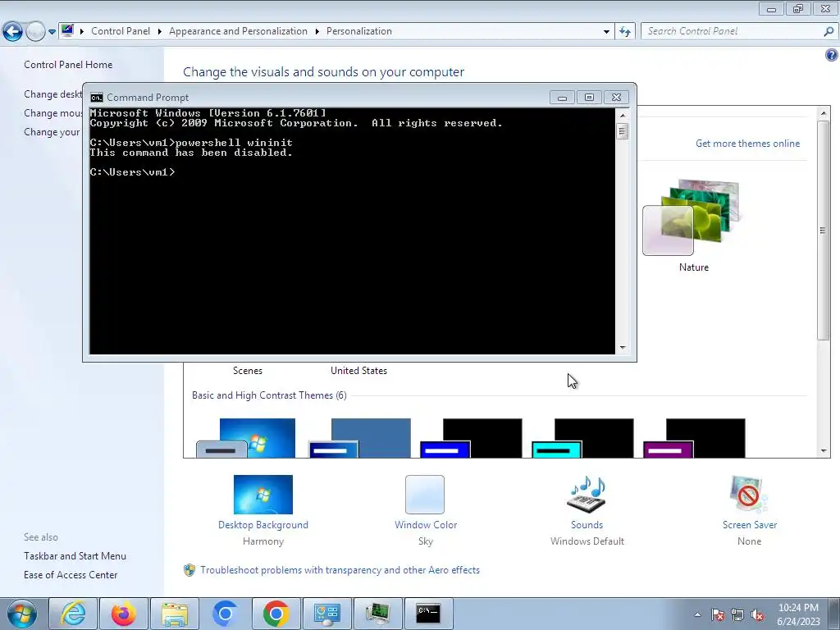Screen dimensions: 840x630
Task: Launch Firefox from taskbar
Action: tap(123, 614)
